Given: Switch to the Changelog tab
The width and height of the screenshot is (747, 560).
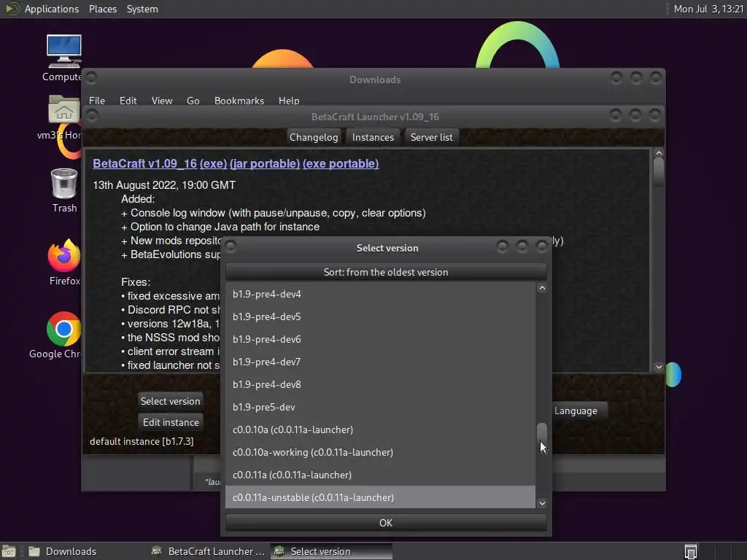Looking at the screenshot, I should (314, 137).
